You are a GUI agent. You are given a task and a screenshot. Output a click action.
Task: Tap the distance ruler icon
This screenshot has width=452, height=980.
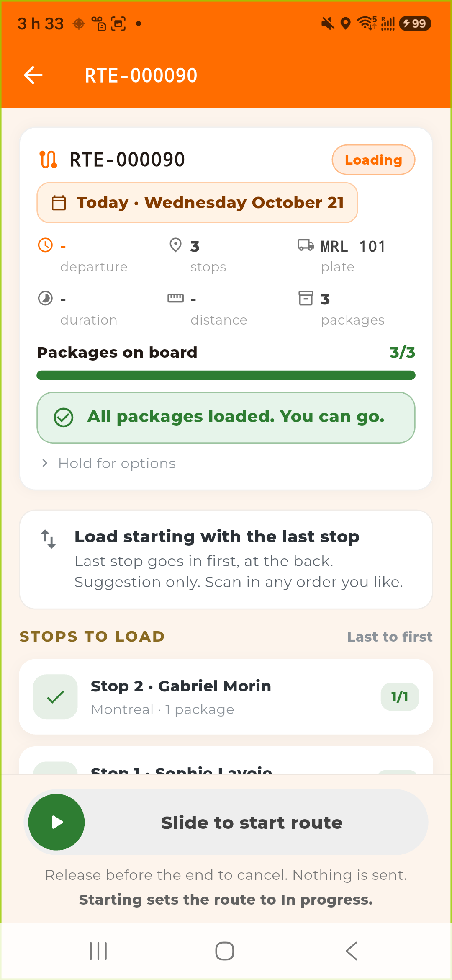[175, 298]
